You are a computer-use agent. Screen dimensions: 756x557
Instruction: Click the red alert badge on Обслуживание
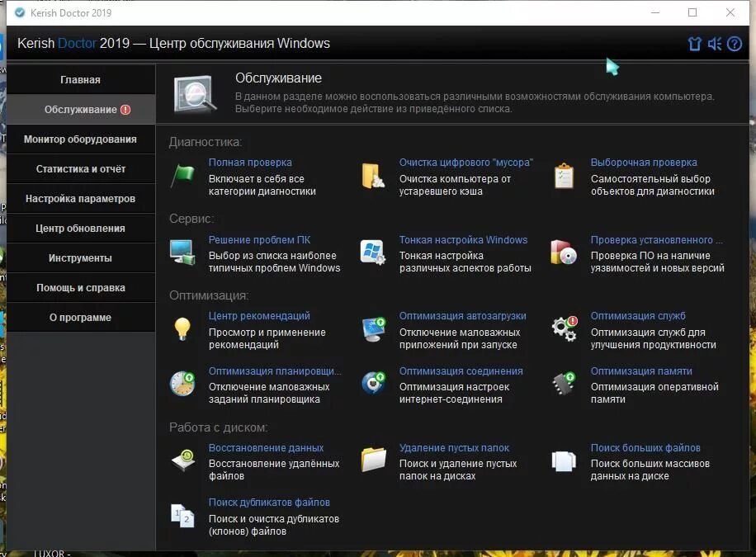[x=125, y=110]
